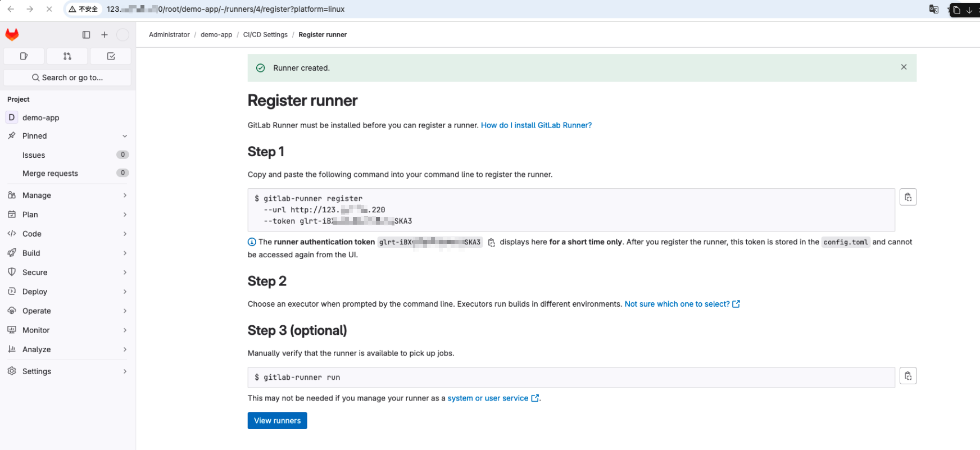
Task: Click the Step 1 heading
Action: 266,152
